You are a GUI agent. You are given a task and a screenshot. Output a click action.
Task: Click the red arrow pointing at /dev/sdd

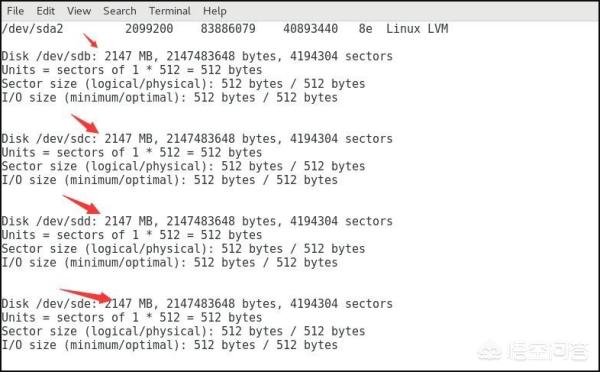[x=82, y=205]
